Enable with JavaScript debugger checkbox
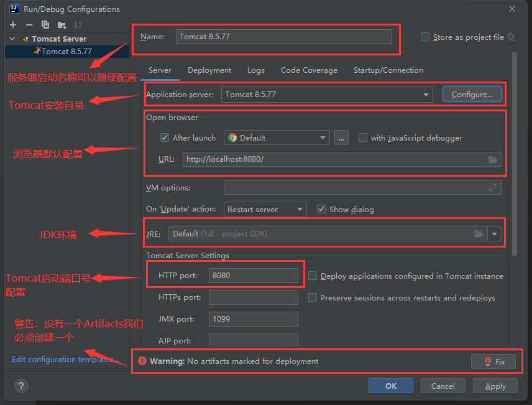Screen dimensions: 532x405 (x=363, y=137)
